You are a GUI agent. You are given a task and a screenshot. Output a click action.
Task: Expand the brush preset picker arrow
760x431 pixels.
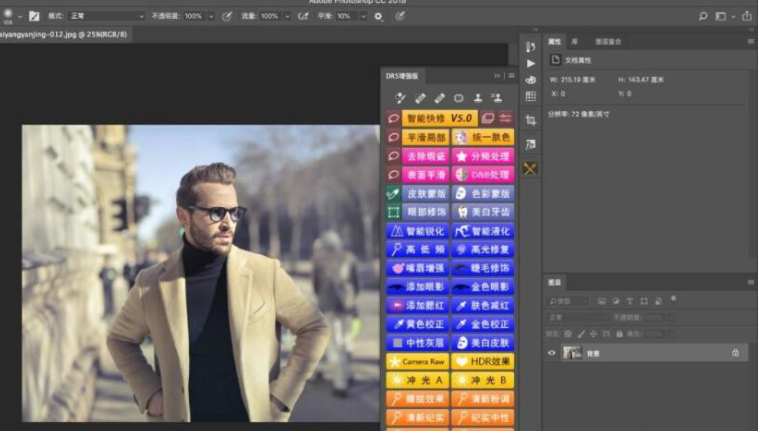[21, 17]
